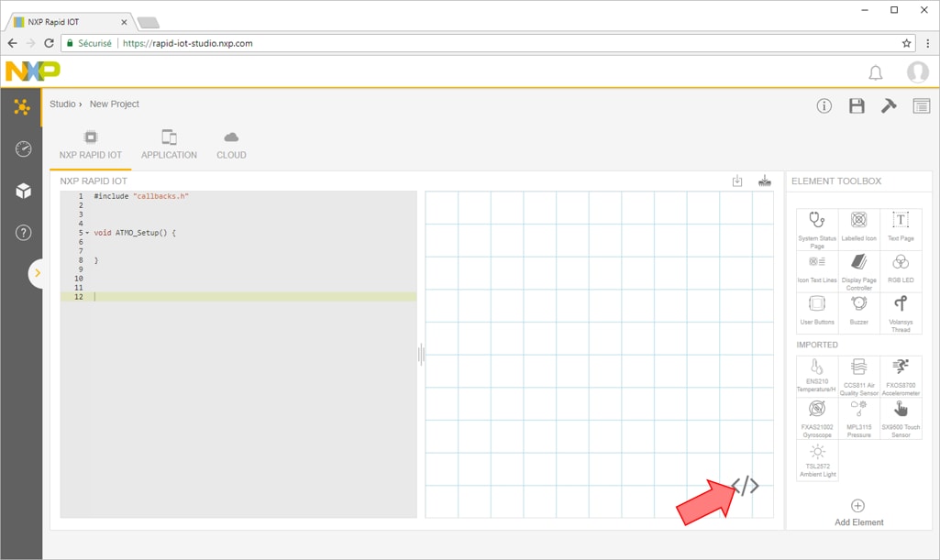The height and width of the screenshot is (560, 940).
Task: Open the dashboard gauge sidebar icon
Action: point(23,148)
